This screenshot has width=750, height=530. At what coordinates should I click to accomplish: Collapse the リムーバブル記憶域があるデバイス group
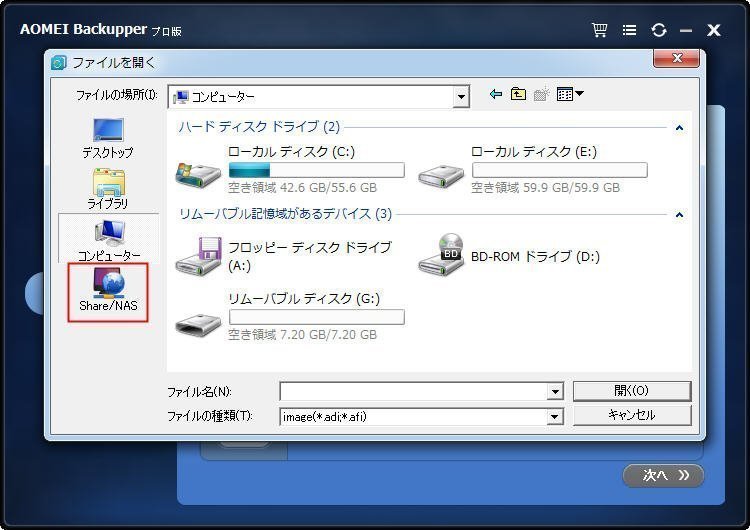679,215
